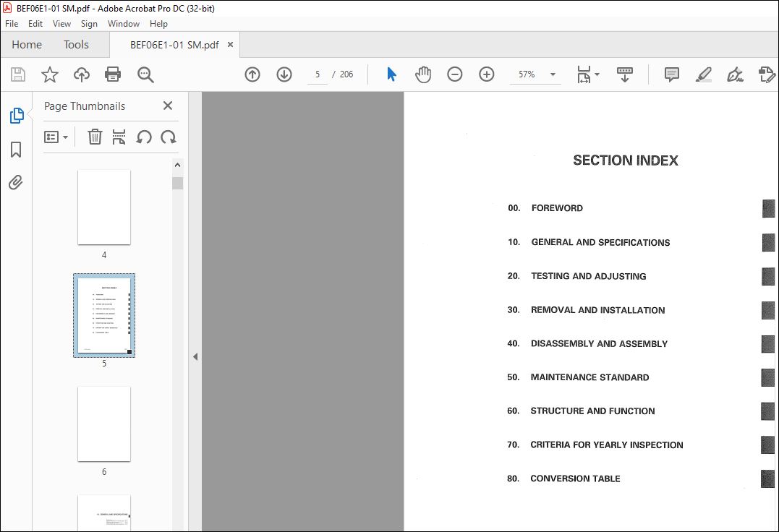Screen dimensions: 779x532
Task: Click 50. MAINTENANCE STANDARD entry
Action: tap(578, 377)
